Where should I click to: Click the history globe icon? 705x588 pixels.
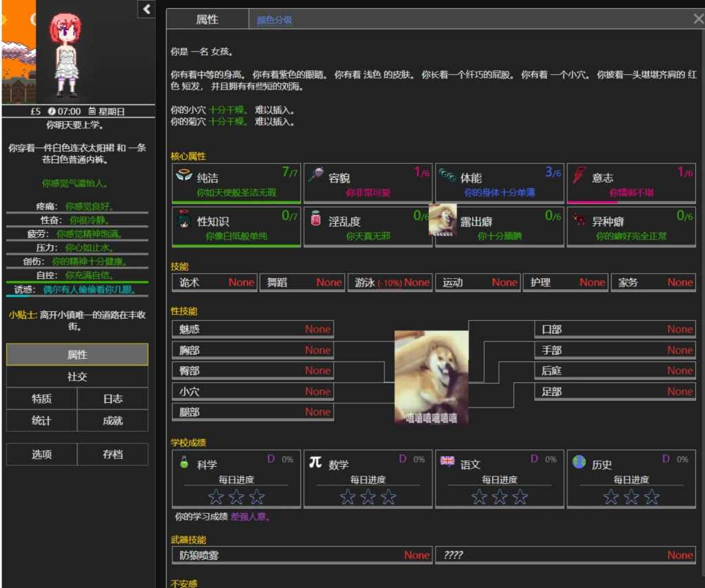pyautogui.click(x=579, y=462)
